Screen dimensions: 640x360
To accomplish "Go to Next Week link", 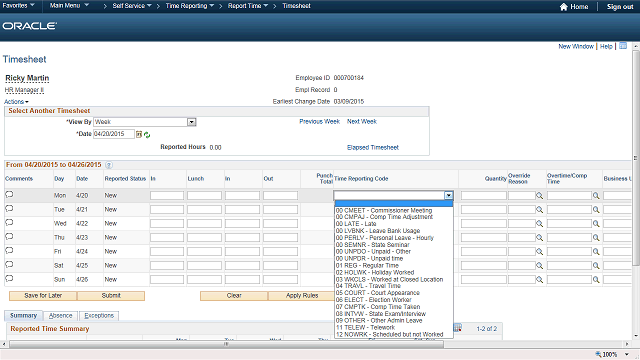I will (x=362, y=122).
